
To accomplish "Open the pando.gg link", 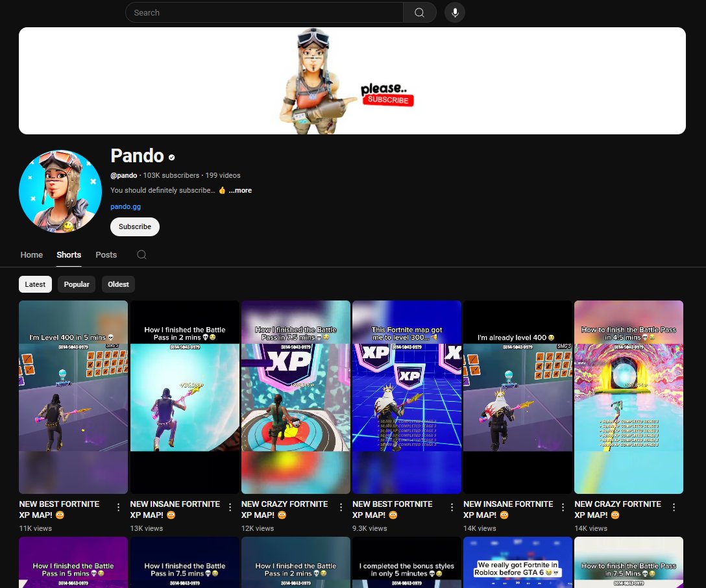I will [126, 206].
